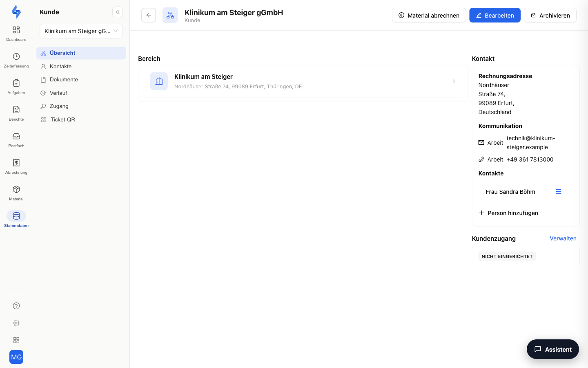The height and width of the screenshot is (368, 588).
Task: Expand the Klinikum am Steiger Bereich row
Action: click(x=303, y=81)
